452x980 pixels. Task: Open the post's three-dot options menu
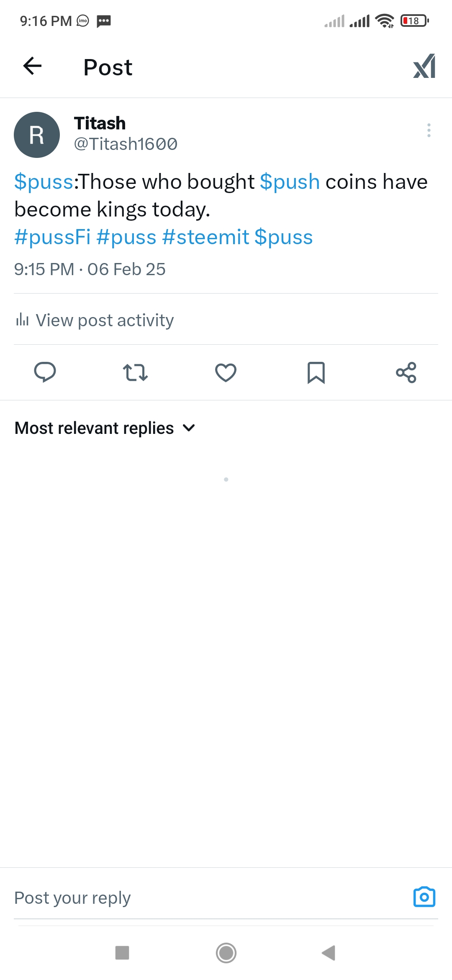[429, 130]
